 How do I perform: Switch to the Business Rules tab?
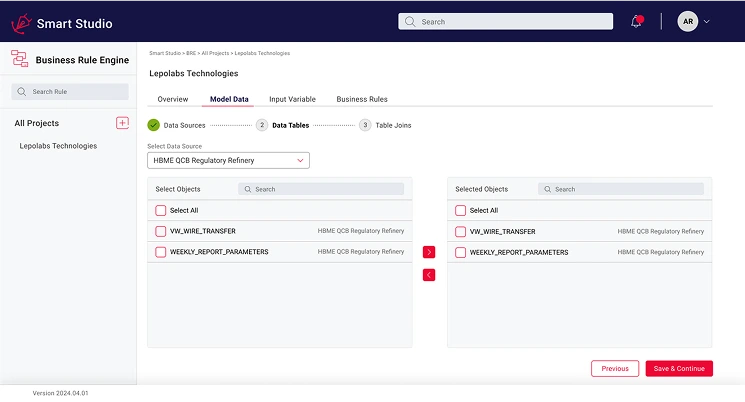[362, 99]
